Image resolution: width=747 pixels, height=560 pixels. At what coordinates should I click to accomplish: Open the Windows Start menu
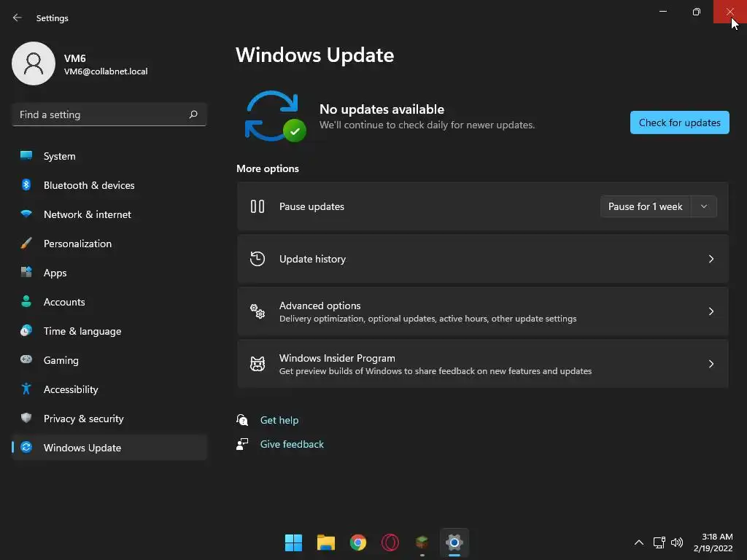point(293,542)
